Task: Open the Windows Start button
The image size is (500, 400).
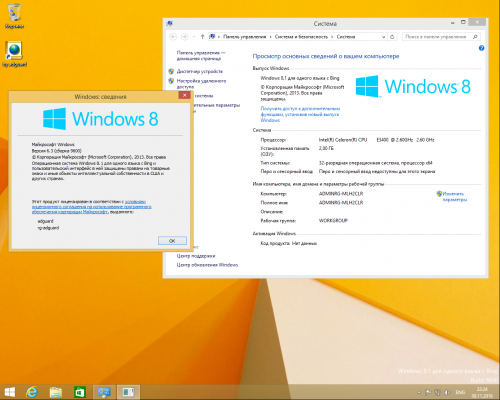Action: (x=10, y=392)
